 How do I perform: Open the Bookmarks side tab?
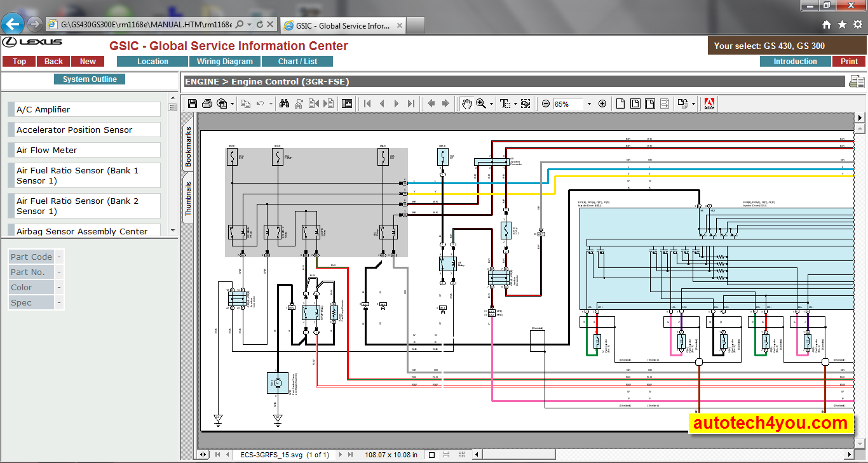(x=188, y=147)
